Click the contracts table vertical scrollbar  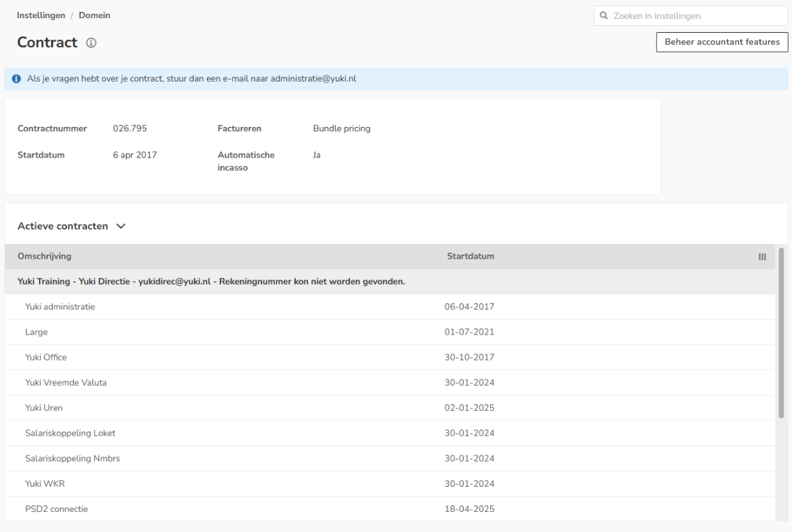click(781, 333)
